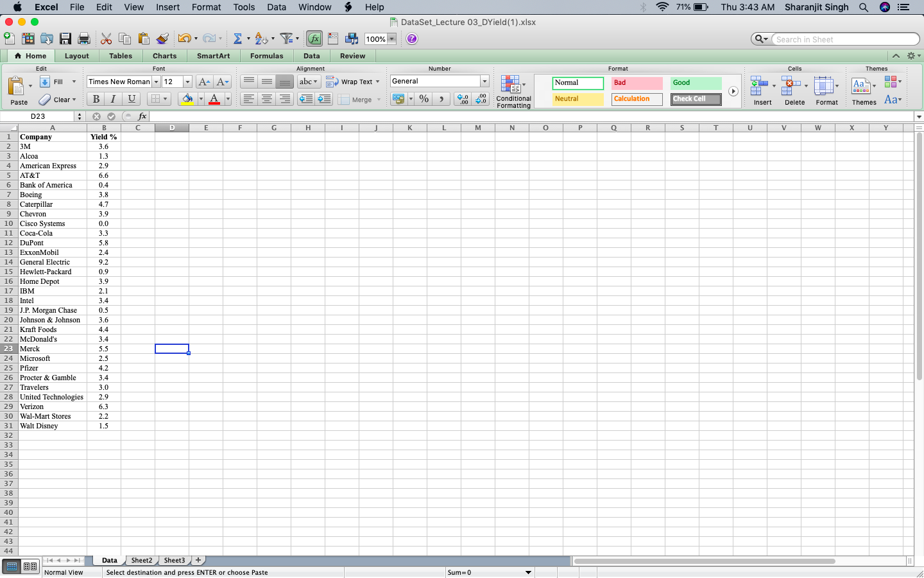
Task: Click the Format Painter brush icon
Action: [x=162, y=39]
